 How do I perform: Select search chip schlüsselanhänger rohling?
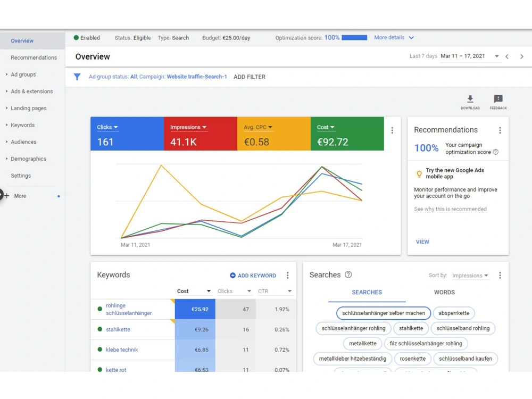pos(354,328)
